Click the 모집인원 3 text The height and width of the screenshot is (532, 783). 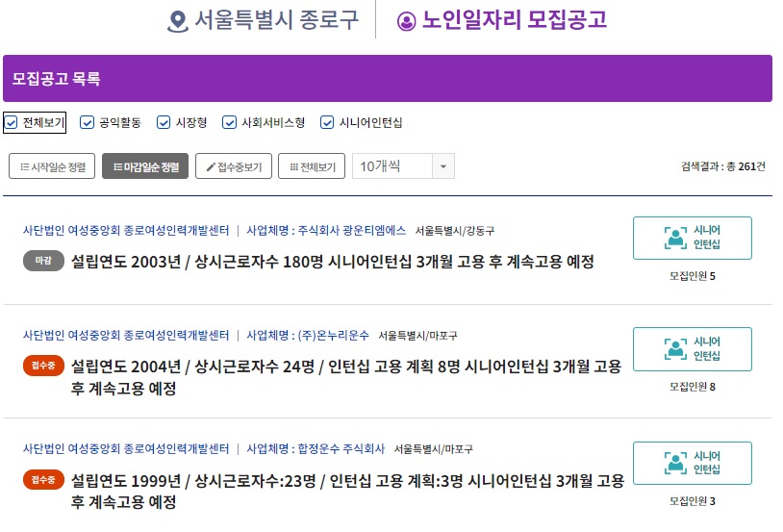[693, 501]
